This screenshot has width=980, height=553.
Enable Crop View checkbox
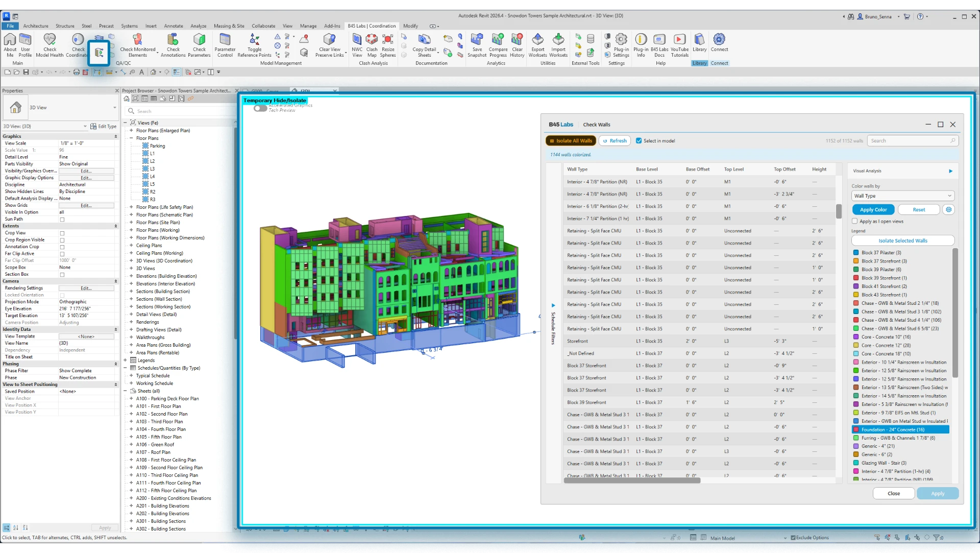(x=62, y=233)
